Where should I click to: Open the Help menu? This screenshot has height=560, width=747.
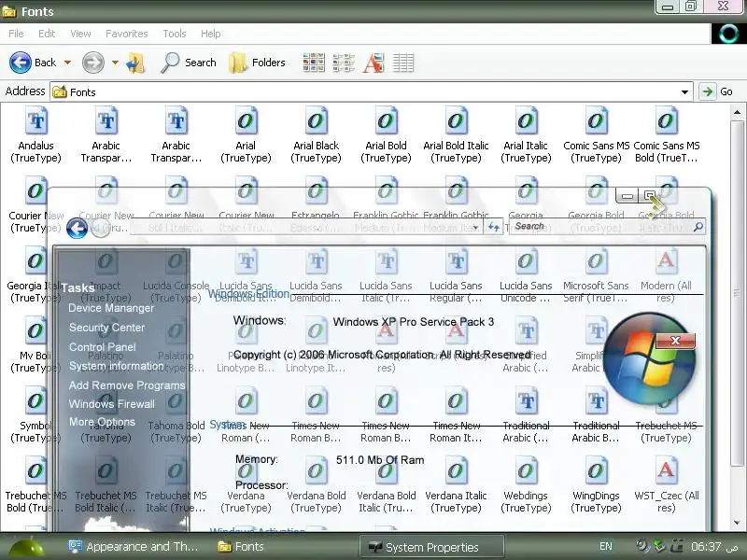pos(211,34)
